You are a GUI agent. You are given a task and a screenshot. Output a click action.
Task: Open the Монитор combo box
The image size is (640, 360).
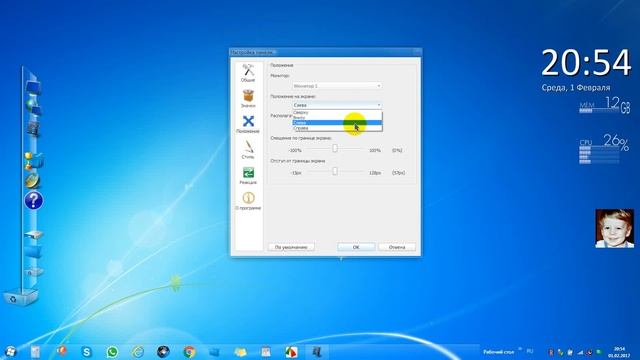[337, 86]
